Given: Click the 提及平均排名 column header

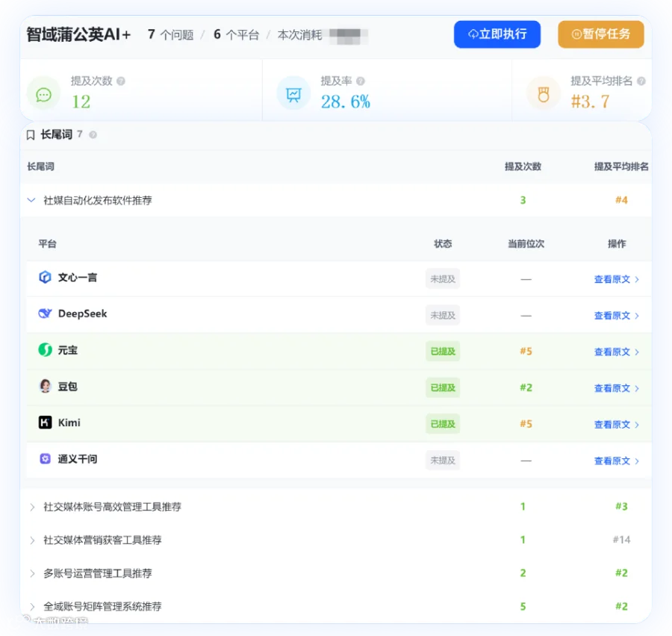Looking at the screenshot, I should (x=621, y=166).
